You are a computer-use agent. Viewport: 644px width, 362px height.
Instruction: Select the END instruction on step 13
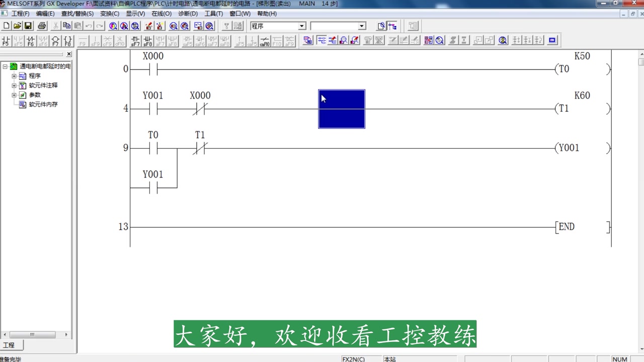tap(582, 227)
